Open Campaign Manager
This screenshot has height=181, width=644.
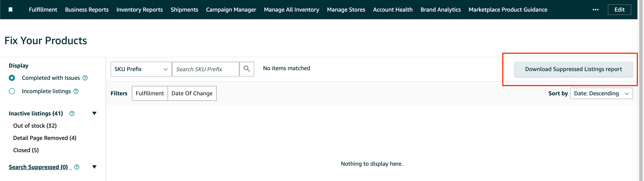click(231, 10)
